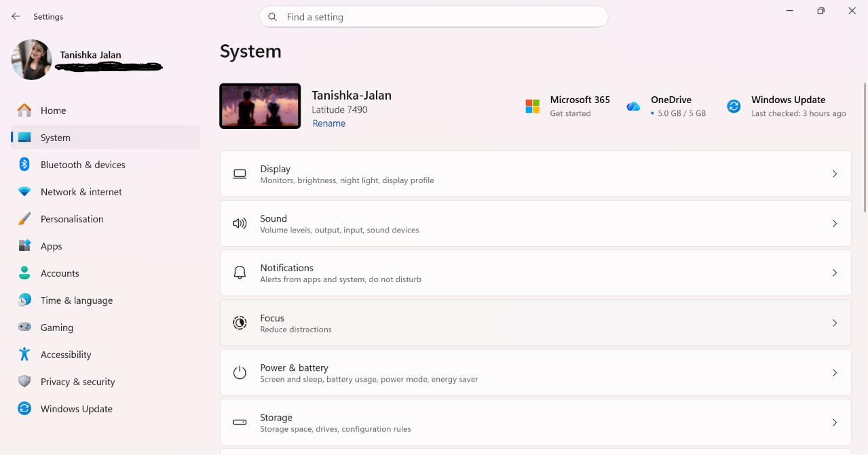Click the Accounts person icon
Viewport: 868px width, 455px height.
click(24, 273)
